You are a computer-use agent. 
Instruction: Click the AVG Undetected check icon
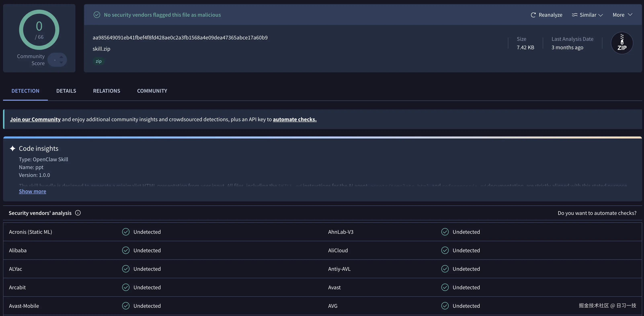pyautogui.click(x=445, y=306)
